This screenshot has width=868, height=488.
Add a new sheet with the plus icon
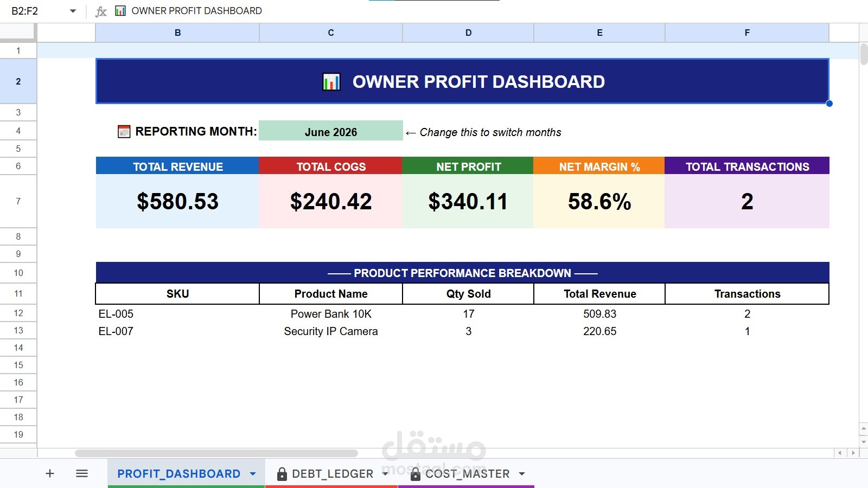coord(50,473)
